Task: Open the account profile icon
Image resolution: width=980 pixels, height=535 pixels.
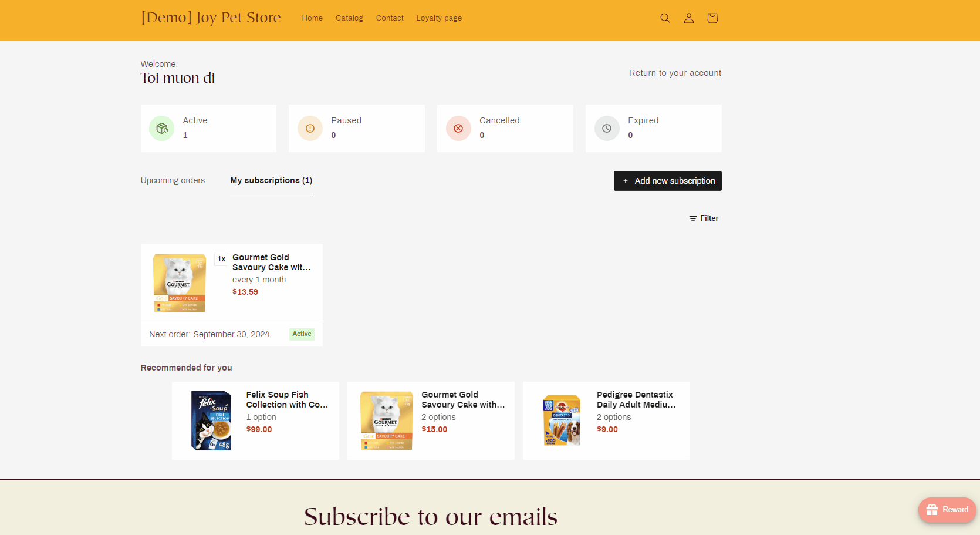Action: click(x=689, y=18)
